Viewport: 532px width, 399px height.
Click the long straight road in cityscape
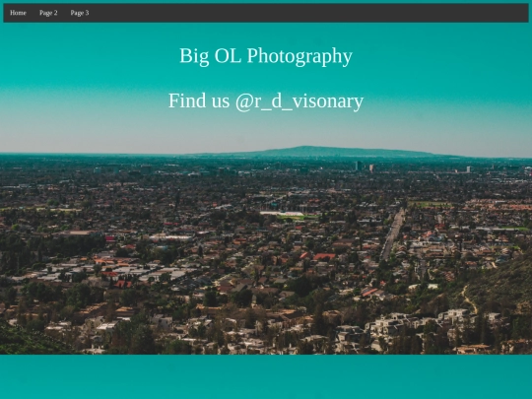point(393,234)
